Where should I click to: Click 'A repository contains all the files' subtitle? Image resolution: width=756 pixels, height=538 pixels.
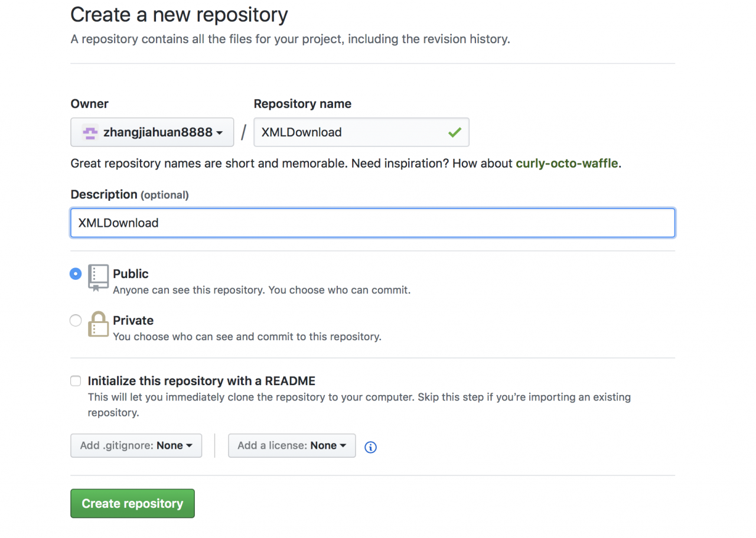click(290, 40)
